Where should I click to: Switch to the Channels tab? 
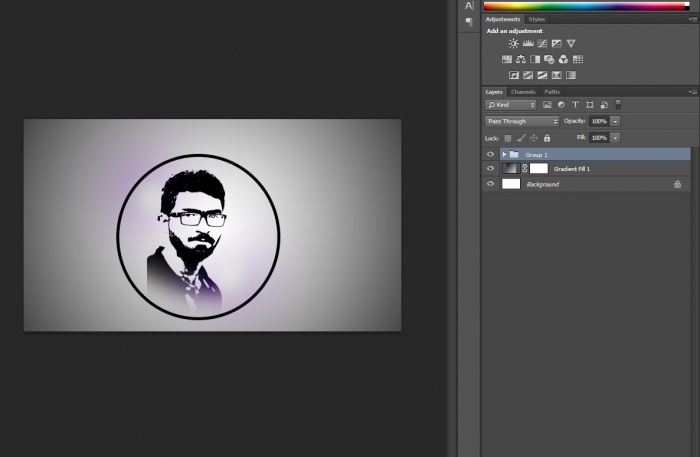523,92
